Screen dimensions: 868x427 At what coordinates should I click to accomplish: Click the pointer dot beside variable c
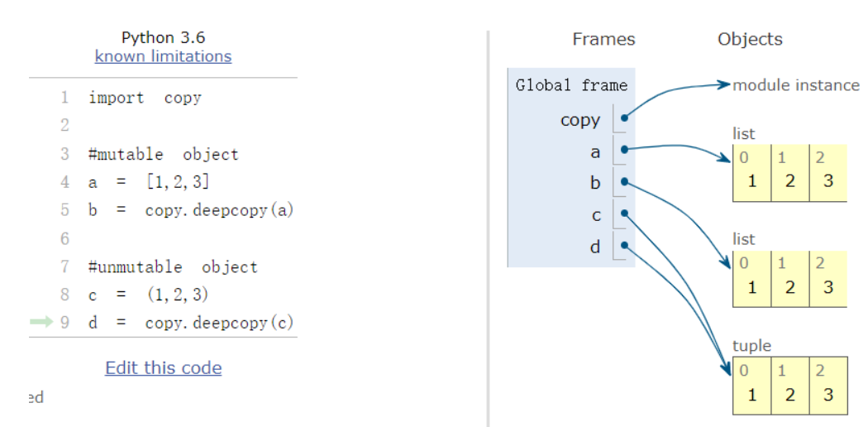pyautogui.click(x=624, y=213)
